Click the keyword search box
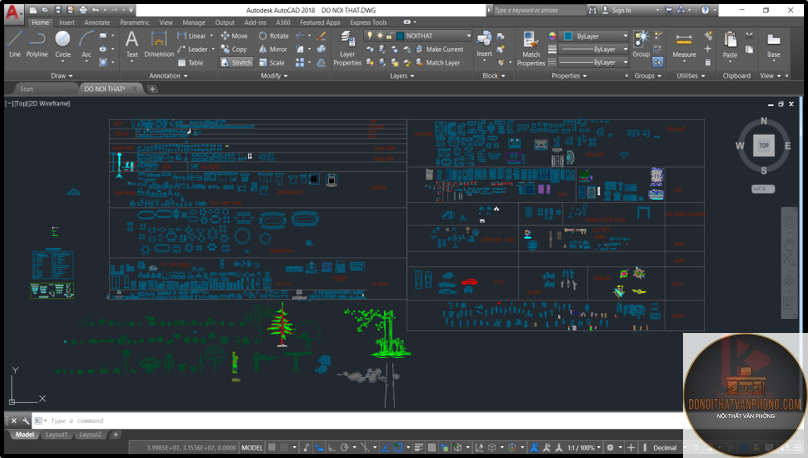Screen dimensions: 808x458 tap(538, 10)
